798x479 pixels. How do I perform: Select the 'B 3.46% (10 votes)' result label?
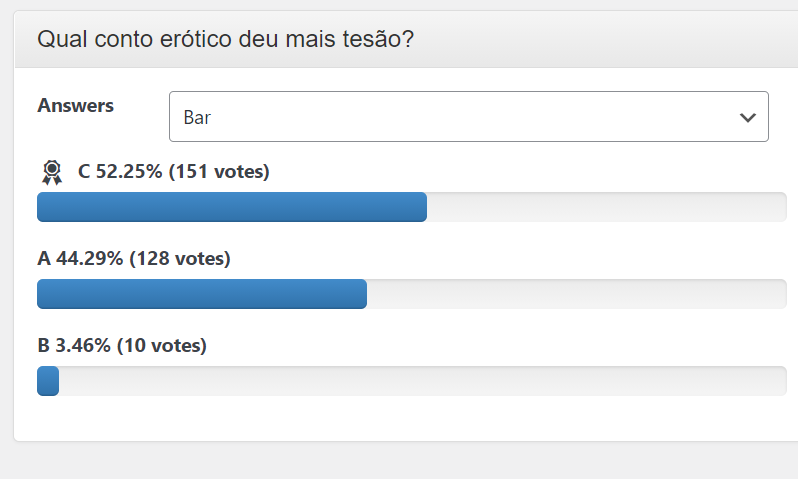pos(122,346)
